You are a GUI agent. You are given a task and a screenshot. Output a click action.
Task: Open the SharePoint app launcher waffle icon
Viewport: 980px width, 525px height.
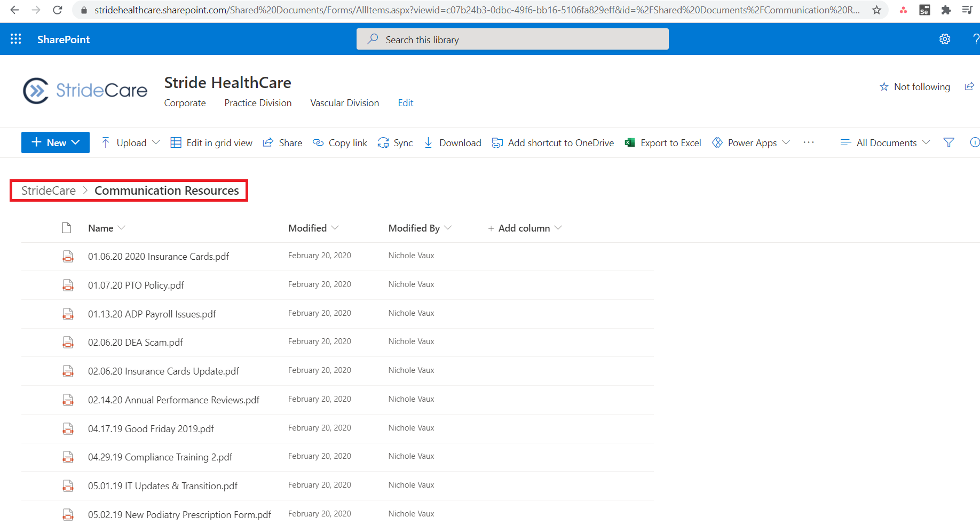tap(16, 39)
